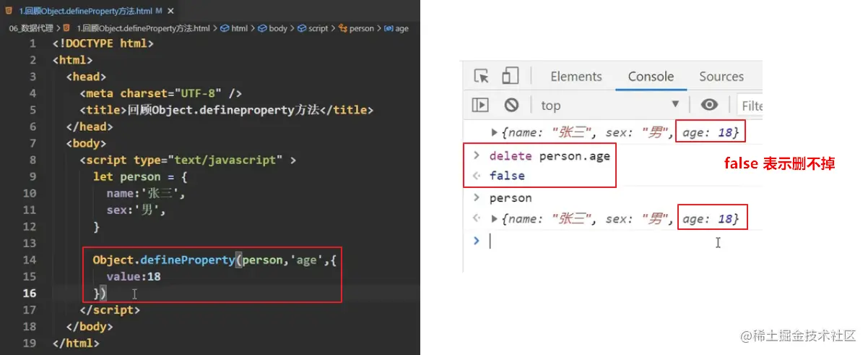
Task: Open the file name breadcrumb in the editor path
Action: pyautogui.click(x=142, y=28)
